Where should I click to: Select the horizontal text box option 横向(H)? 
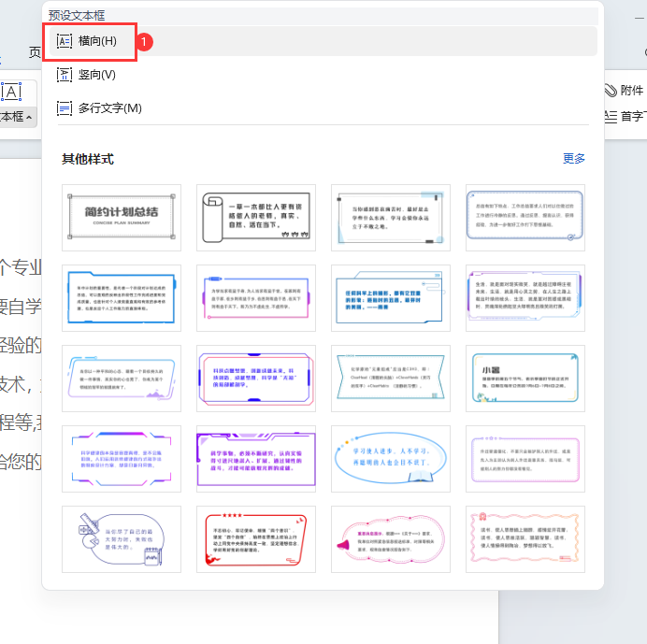click(323, 41)
